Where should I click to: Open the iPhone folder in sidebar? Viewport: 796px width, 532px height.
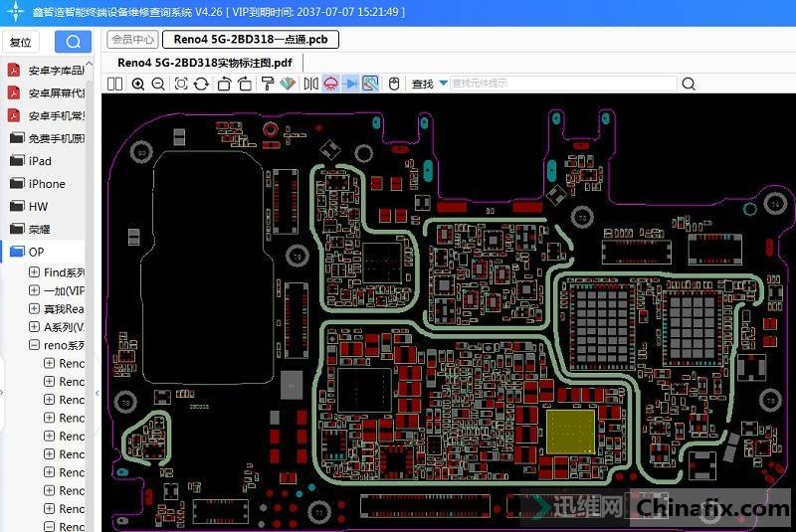point(46,184)
